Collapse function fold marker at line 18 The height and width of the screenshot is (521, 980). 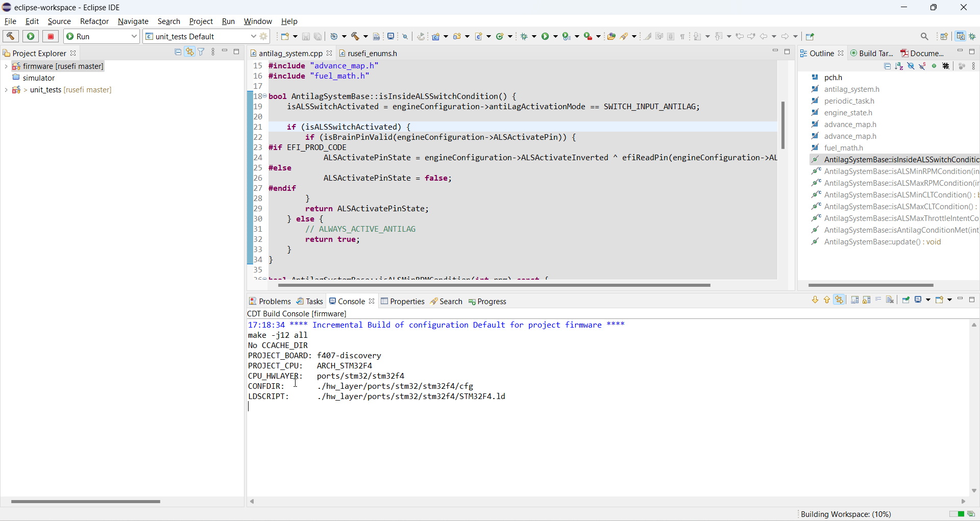[265, 96]
